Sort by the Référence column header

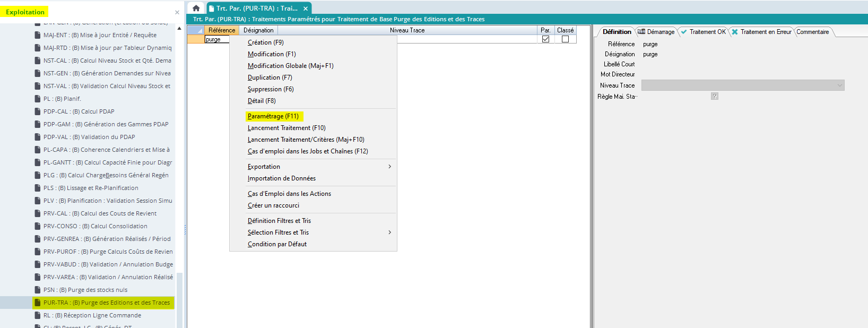[222, 30]
